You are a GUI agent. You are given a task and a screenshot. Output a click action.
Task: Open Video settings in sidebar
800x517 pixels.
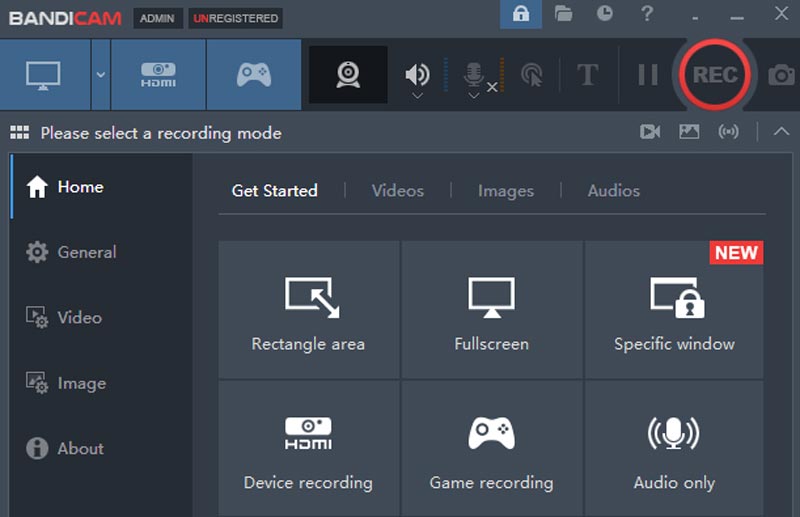point(101,317)
